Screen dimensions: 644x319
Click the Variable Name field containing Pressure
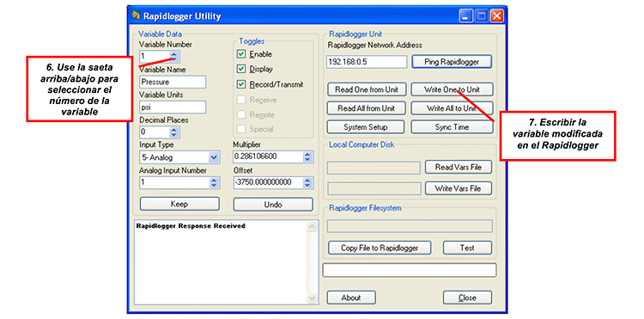(x=173, y=82)
